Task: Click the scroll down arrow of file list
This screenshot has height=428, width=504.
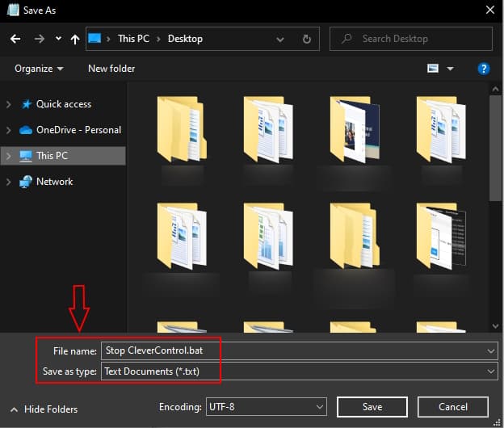Action: pos(495,325)
